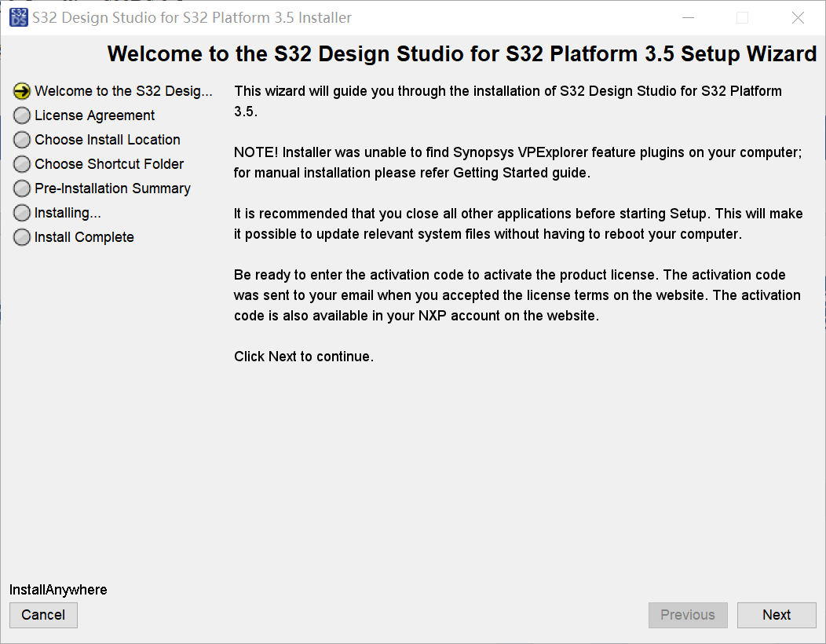Click the Pre-Installation Summary step text

[x=112, y=188]
